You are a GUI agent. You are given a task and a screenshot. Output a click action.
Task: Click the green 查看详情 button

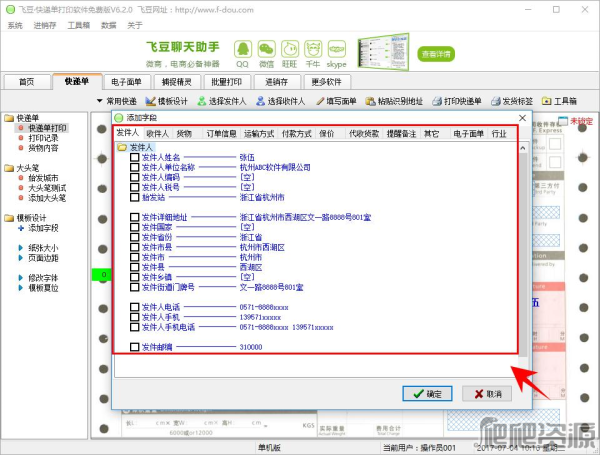[x=436, y=54]
